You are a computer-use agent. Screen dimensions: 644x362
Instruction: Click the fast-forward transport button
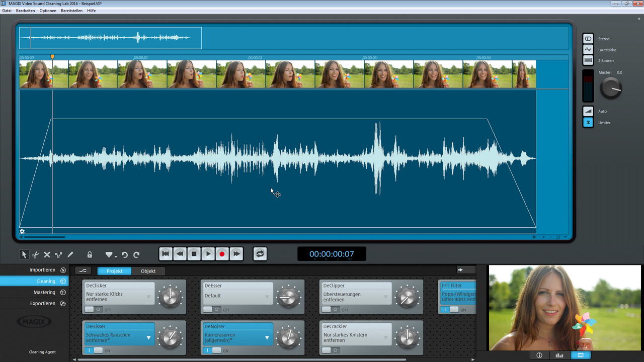236,254
